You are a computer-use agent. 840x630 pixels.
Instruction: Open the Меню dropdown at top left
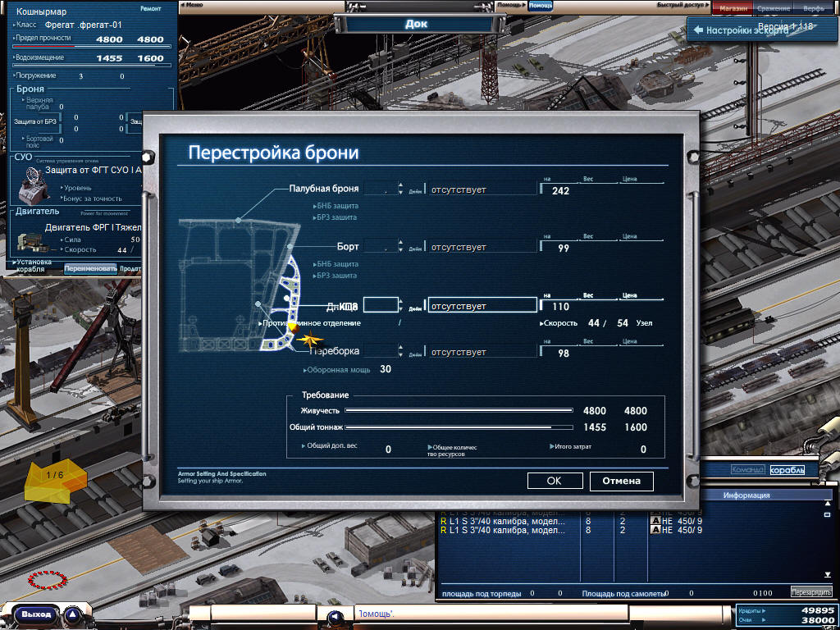click(194, 5)
